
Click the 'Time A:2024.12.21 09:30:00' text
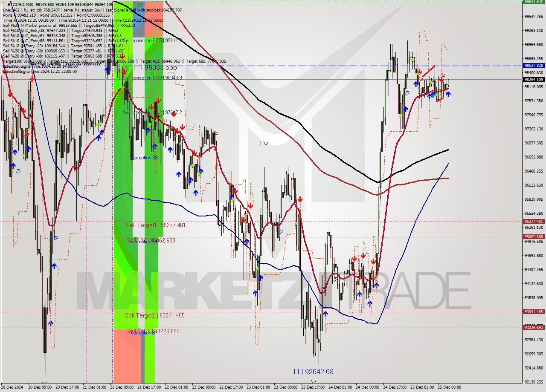[x=29, y=20]
